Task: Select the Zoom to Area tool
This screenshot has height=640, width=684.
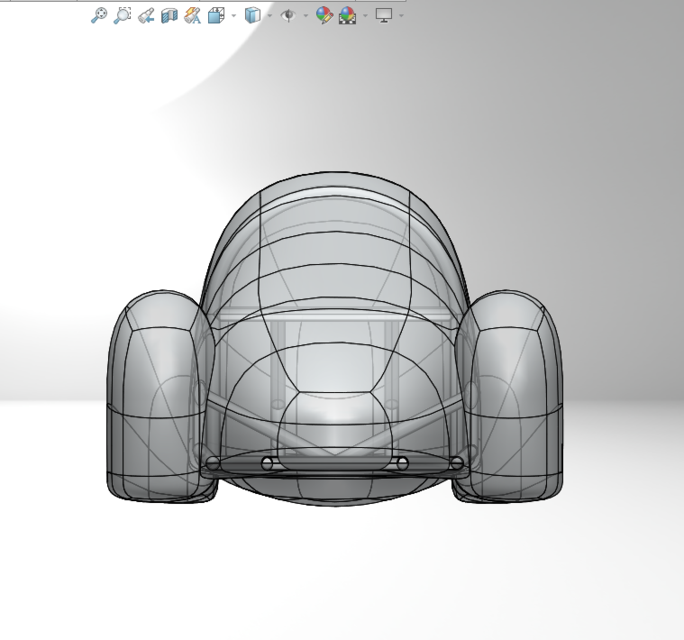Action: pyautogui.click(x=122, y=15)
